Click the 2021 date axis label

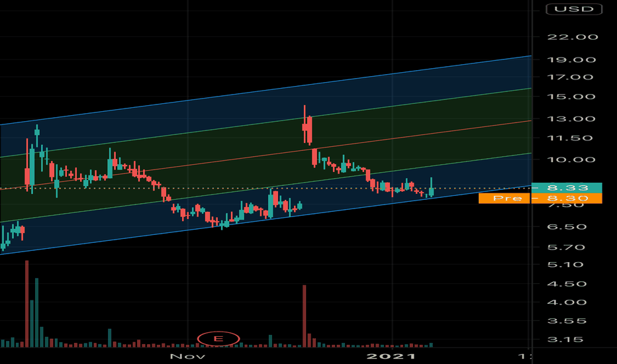click(x=391, y=357)
